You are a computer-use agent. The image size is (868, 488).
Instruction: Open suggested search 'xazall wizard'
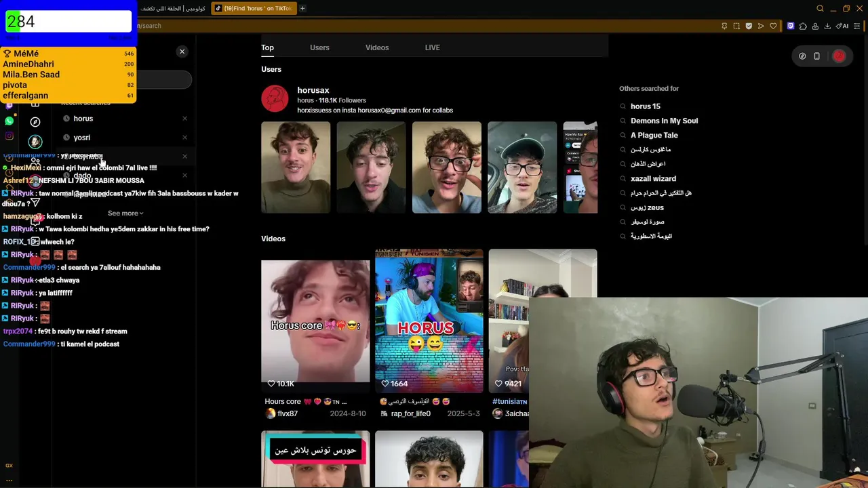653,178
